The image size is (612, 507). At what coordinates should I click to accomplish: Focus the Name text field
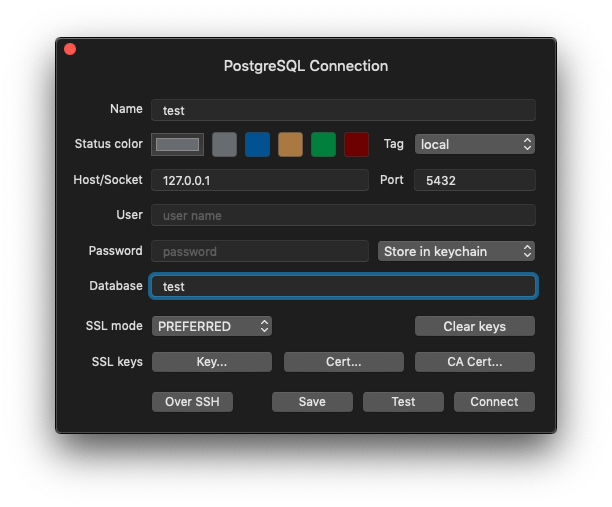click(343, 110)
